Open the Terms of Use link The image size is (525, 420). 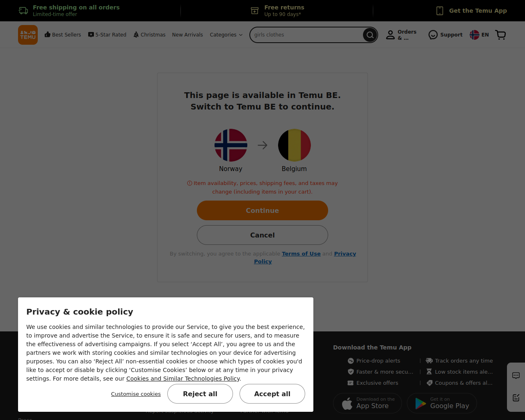click(301, 253)
